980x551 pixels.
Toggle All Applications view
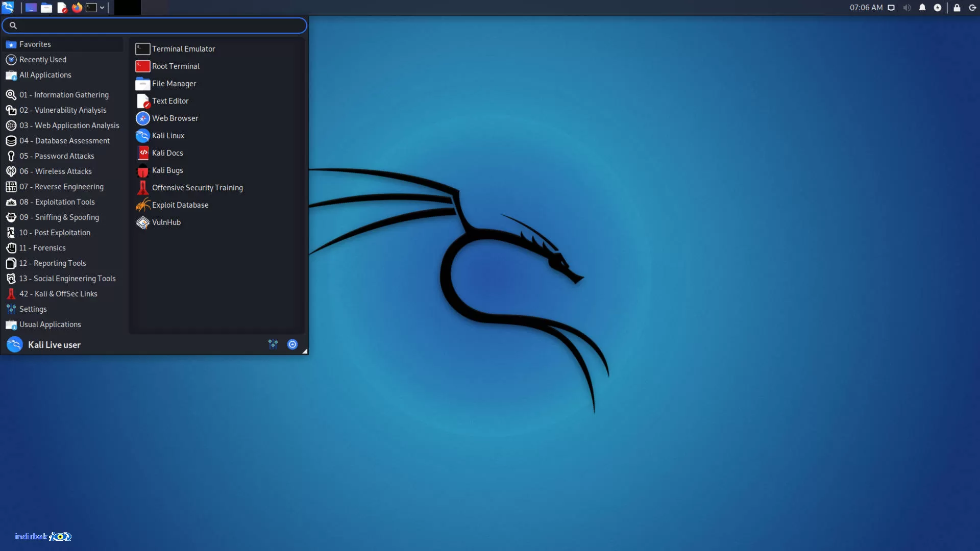45,74
